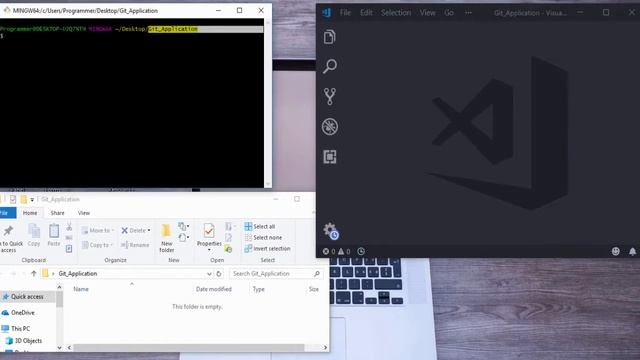Open the address bar history dropdown

coord(209,273)
